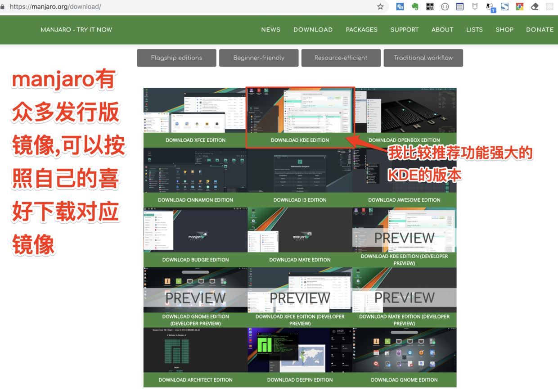Visit the SHOP navigation item

pyautogui.click(x=504, y=30)
